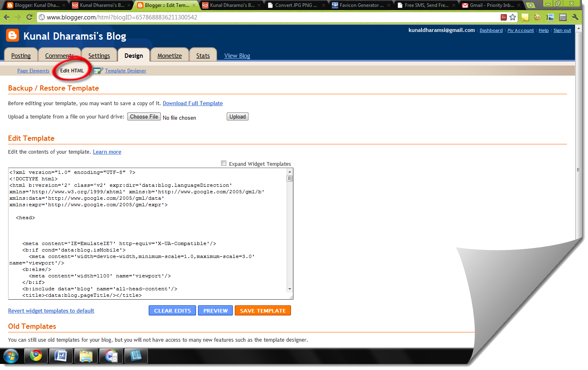Switch to the Posting tab
Screen dimensions: 588x370
click(21, 55)
